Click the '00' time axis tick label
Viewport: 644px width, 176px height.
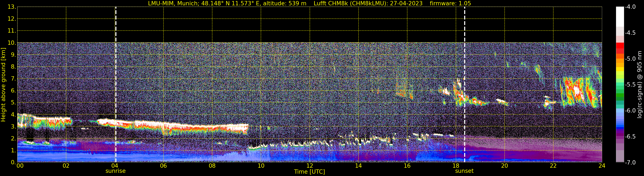20,166
